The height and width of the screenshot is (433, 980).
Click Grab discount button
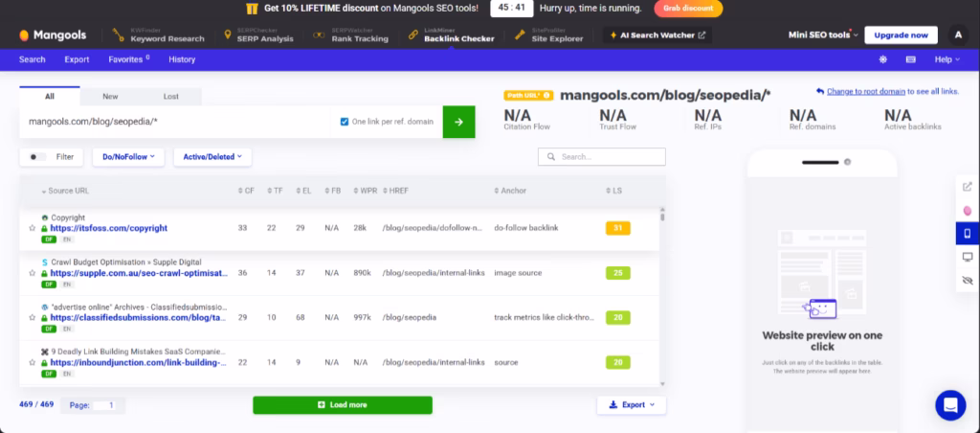688,8
